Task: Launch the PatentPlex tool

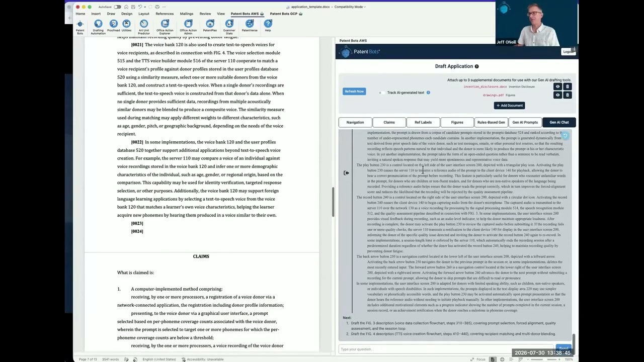Action: (210, 27)
